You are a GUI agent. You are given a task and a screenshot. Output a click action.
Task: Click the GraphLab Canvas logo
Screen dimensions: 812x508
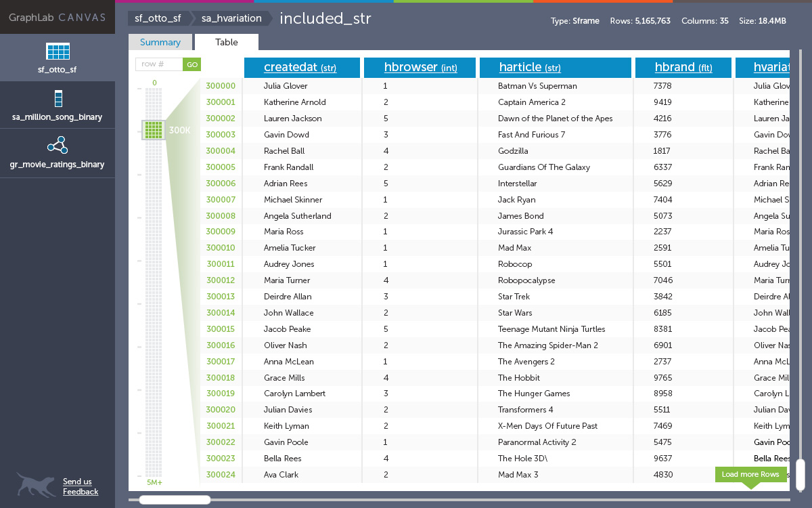click(x=58, y=18)
